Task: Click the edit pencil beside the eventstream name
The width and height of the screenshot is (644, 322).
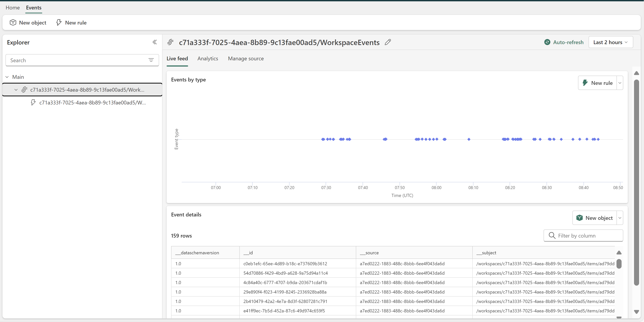Action: click(388, 42)
